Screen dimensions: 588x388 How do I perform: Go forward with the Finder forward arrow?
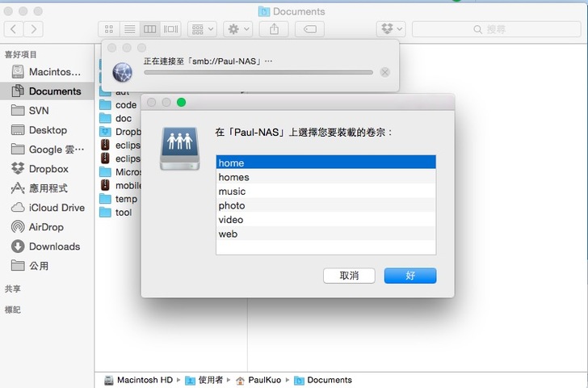[x=33, y=29]
